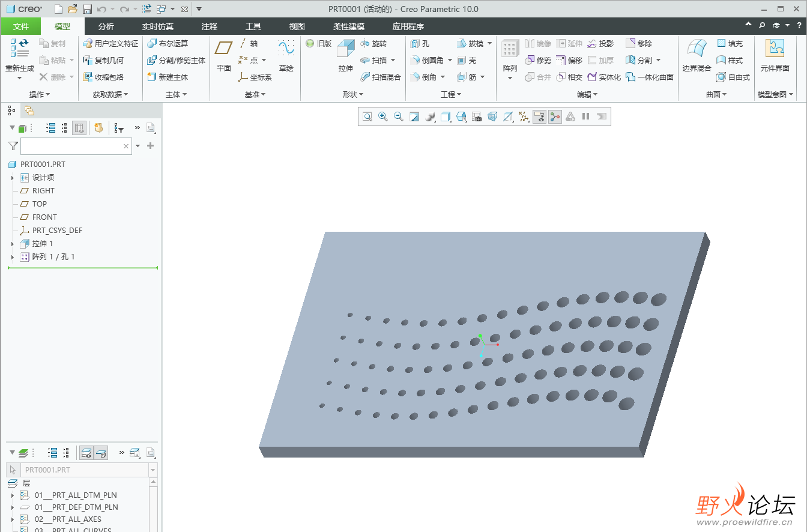Viewport: 807px width, 532px height.
Task: Switch to the 工具 tab
Action: coord(253,26)
